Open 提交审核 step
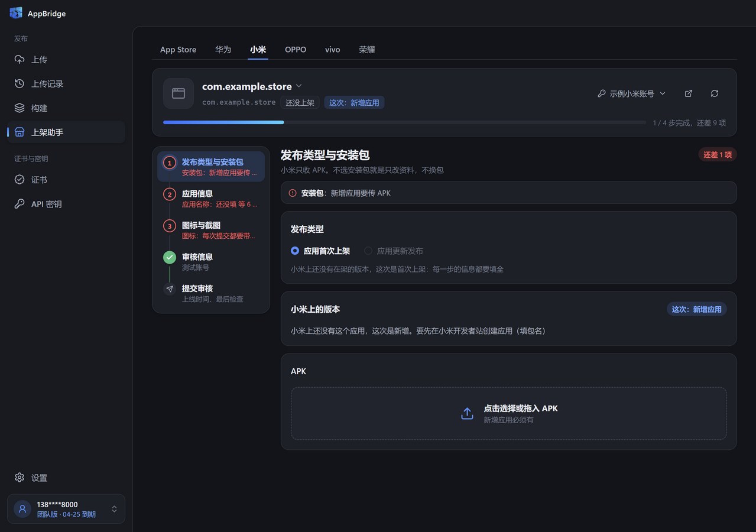This screenshot has width=756, height=532. click(x=211, y=293)
